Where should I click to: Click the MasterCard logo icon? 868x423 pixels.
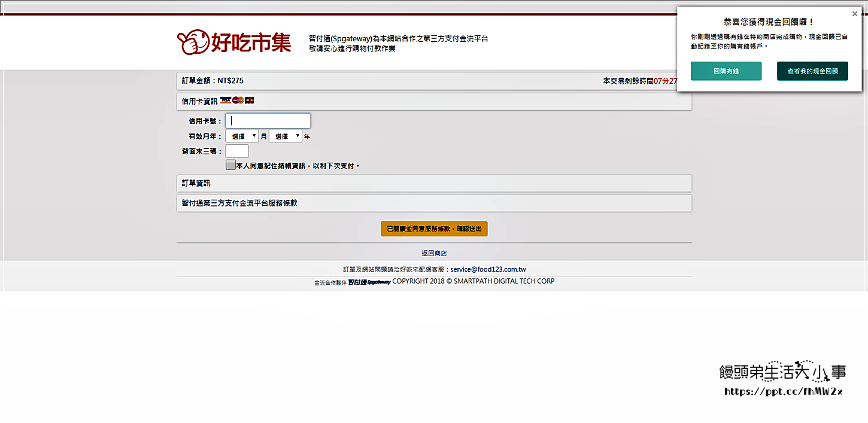238,101
